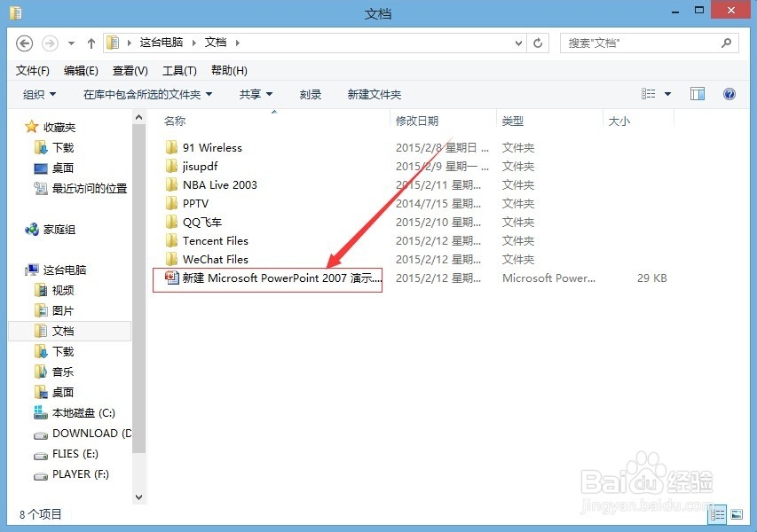Open 最近访问的位置 in sidebar
This screenshot has width=757, height=532.
click(81, 189)
